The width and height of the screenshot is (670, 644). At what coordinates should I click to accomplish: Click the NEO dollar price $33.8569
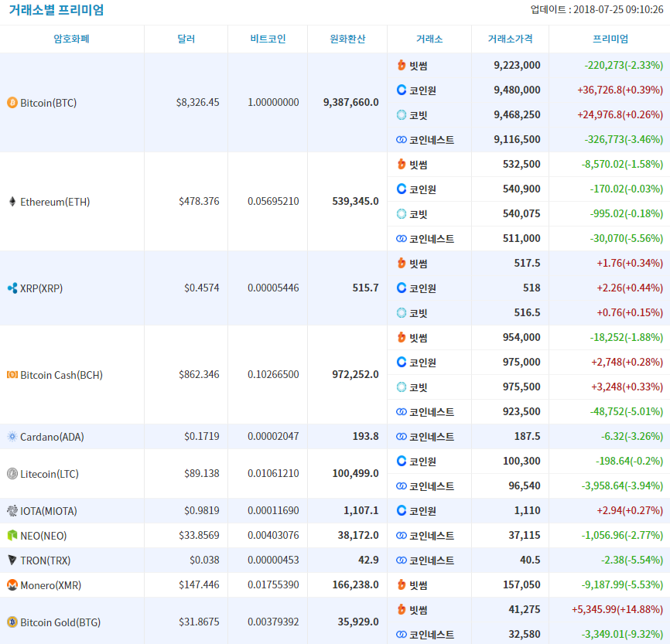click(x=199, y=535)
